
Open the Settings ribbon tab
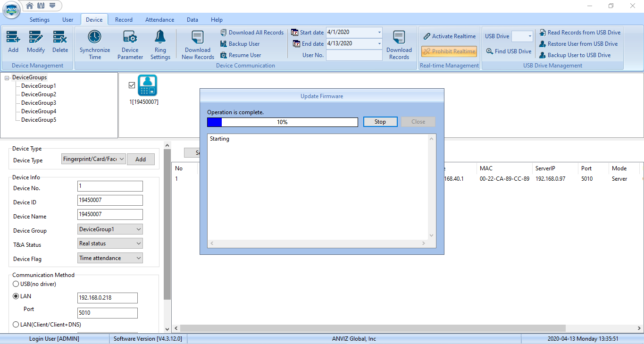[40, 20]
